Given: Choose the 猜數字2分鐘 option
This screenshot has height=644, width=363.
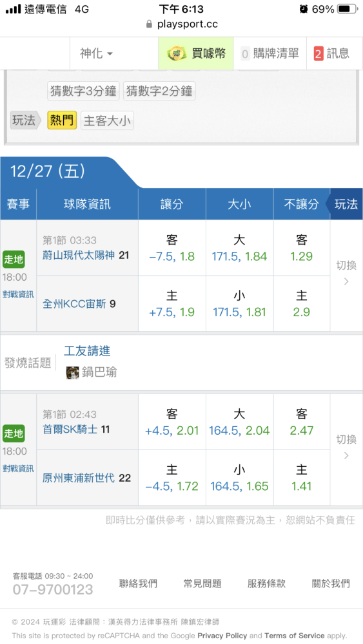Looking at the screenshot, I should [x=159, y=91].
